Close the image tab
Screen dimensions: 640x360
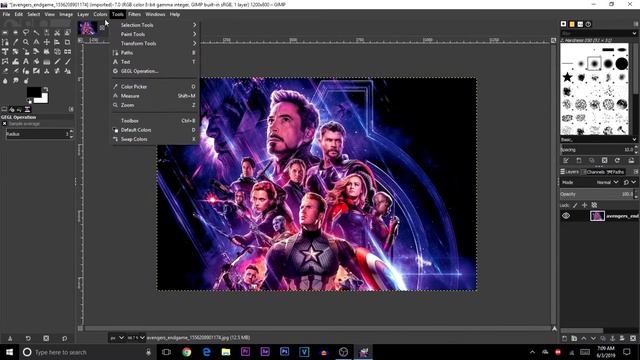(102, 27)
